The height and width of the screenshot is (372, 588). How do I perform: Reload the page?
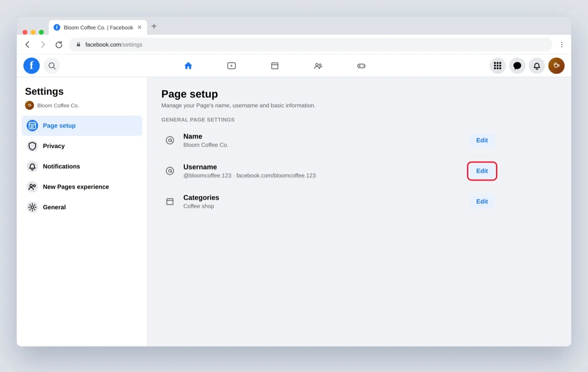59,45
